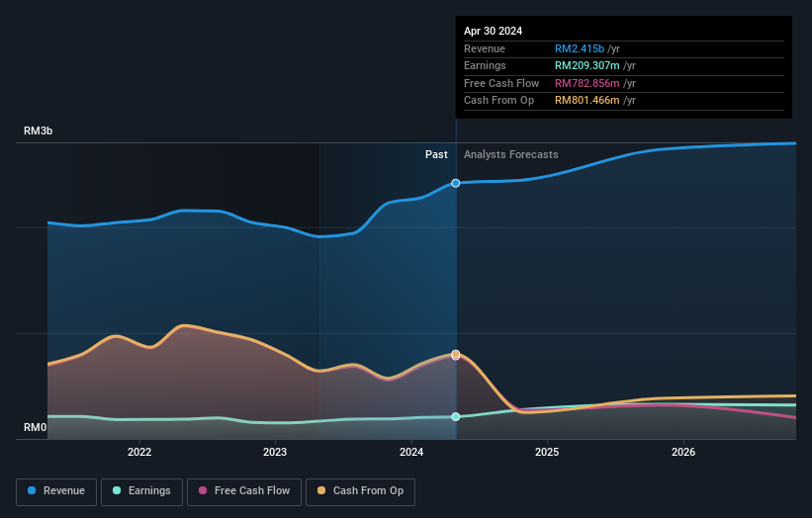The width and height of the screenshot is (812, 518).
Task: Click the 2022 x-axis label
Action: [x=139, y=452]
